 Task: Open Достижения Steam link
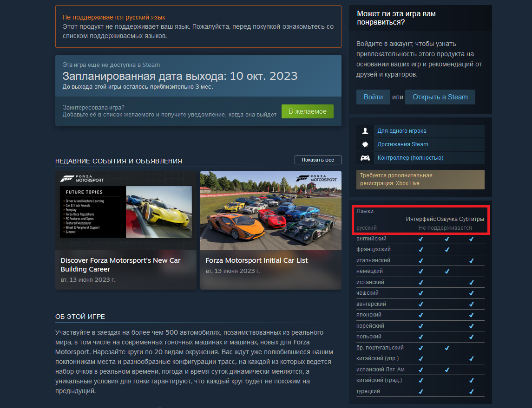(403, 144)
